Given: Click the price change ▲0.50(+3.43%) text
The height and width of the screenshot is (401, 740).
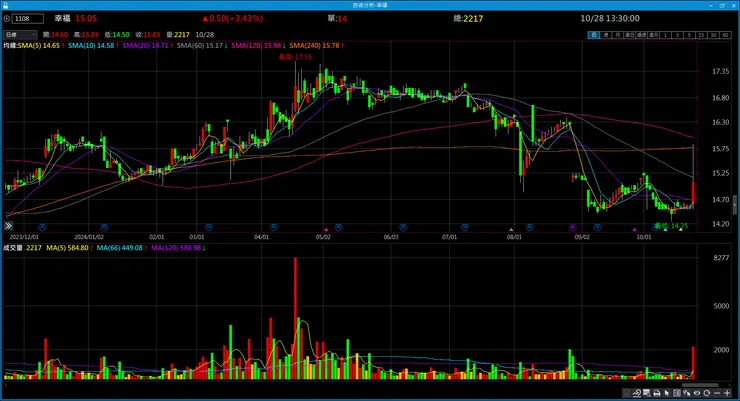Looking at the screenshot, I should pyautogui.click(x=232, y=18).
